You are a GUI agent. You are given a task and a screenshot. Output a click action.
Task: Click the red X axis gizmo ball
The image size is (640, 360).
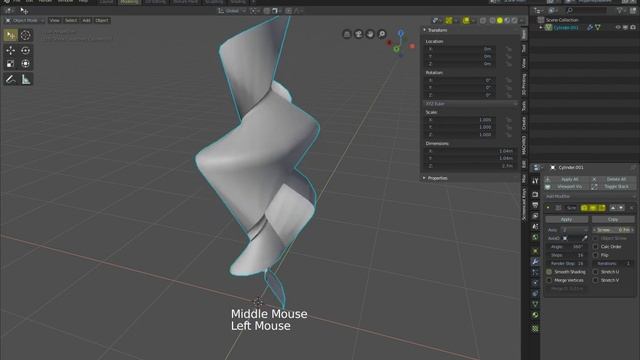click(x=412, y=46)
